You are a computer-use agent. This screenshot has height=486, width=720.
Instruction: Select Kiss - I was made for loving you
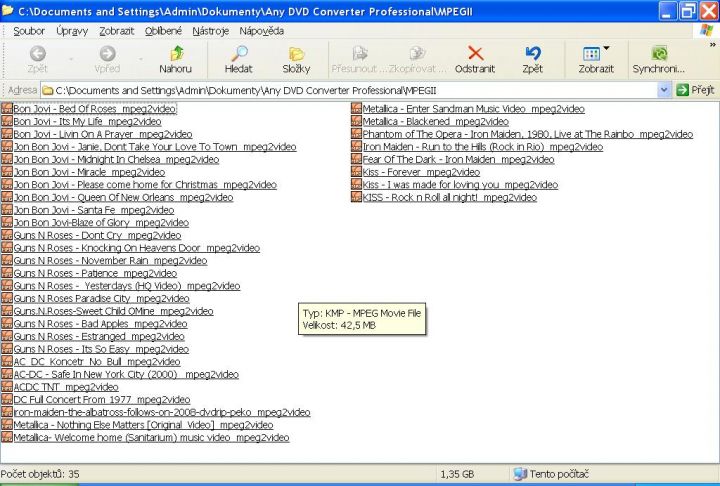coord(461,185)
